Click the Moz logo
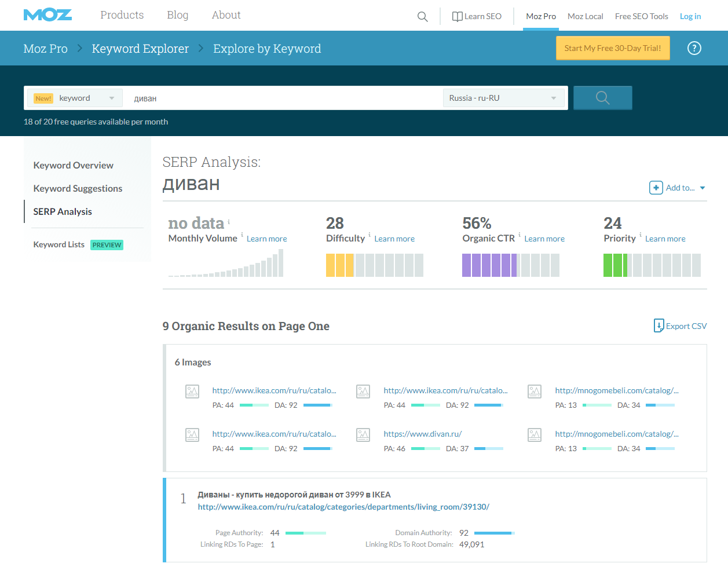Image resolution: width=728 pixels, height=567 pixels. point(47,15)
